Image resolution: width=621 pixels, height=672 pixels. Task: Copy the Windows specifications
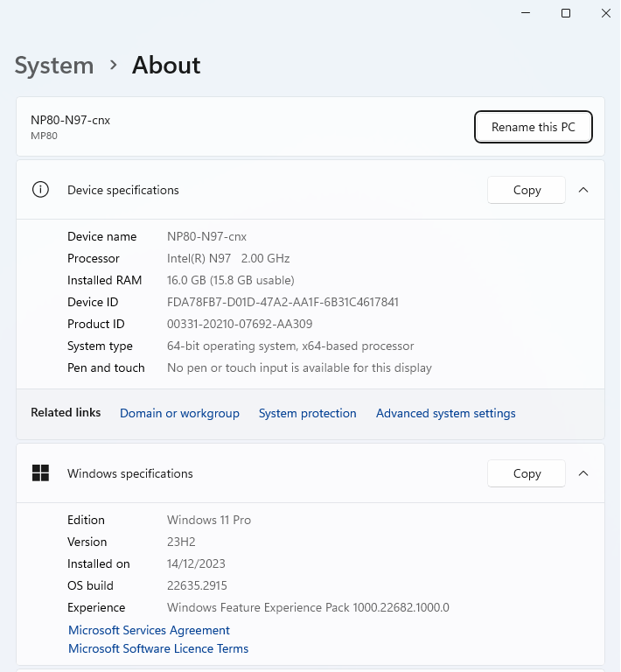(x=527, y=473)
